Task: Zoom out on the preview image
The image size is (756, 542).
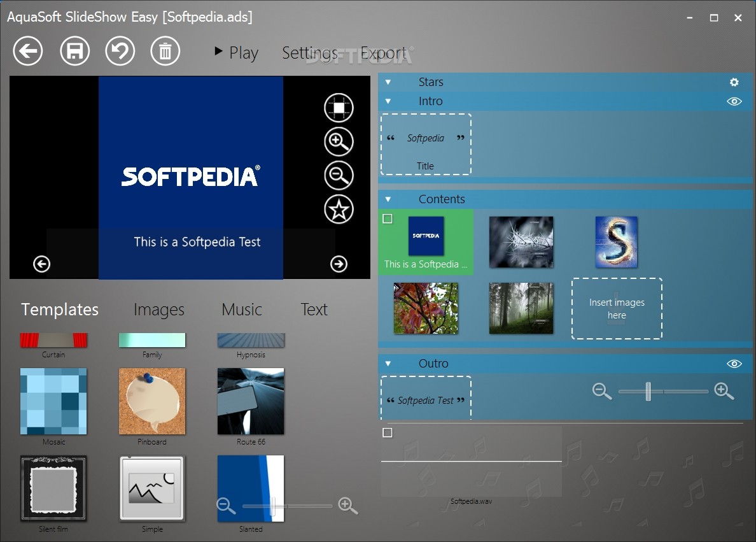Action: (339, 176)
